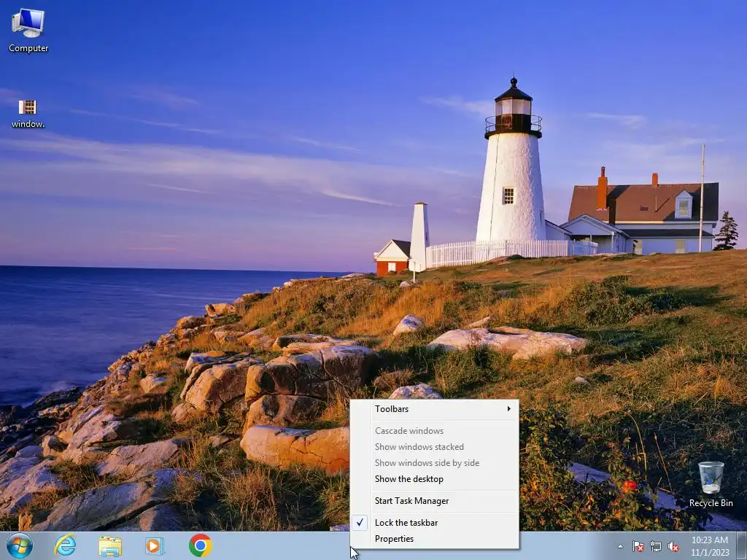Select the window. video file icon
The height and width of the screenshot is (560, 747).
(28, 114)
